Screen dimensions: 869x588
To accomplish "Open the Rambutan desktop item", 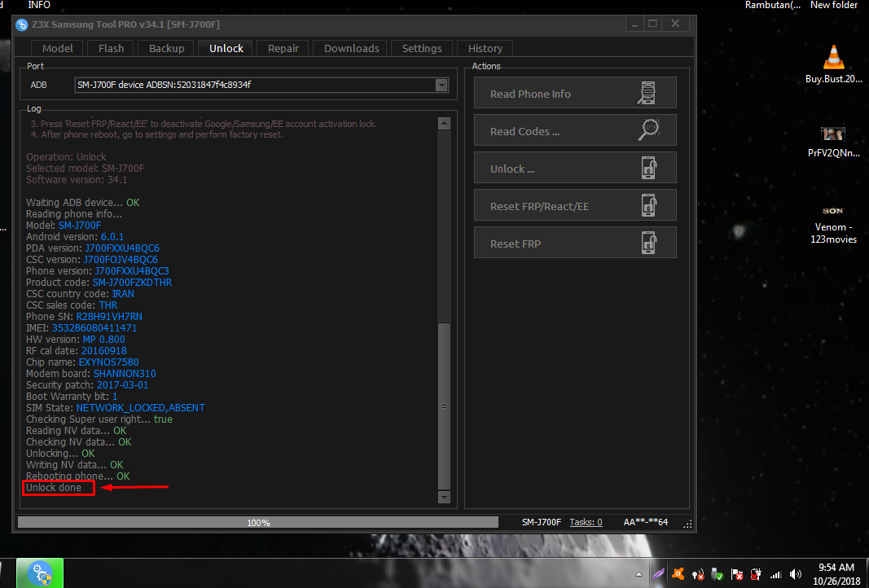I will tap(773, 5).
